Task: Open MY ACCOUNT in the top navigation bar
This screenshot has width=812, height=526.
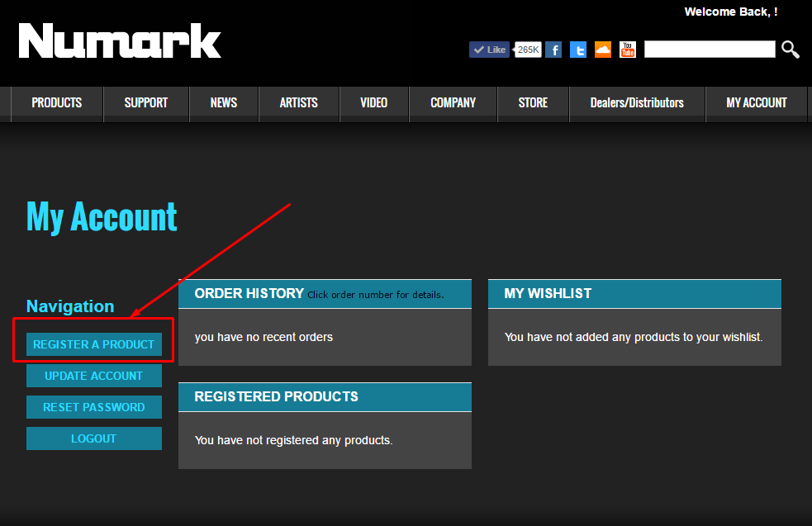Action: 757,103
